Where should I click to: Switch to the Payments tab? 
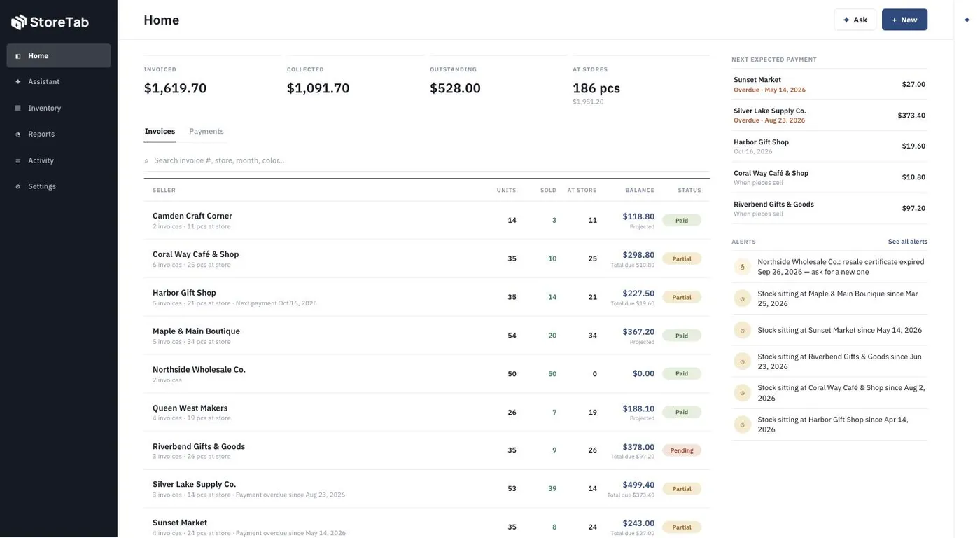point(206,132)
